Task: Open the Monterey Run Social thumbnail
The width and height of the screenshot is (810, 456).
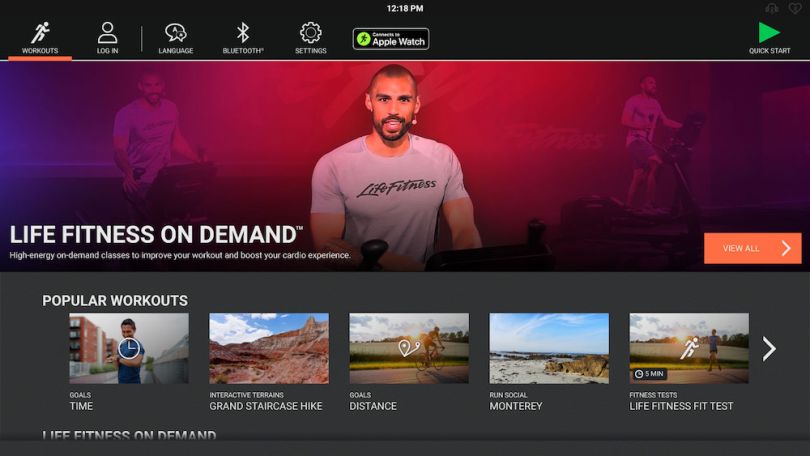Action: 548,348
